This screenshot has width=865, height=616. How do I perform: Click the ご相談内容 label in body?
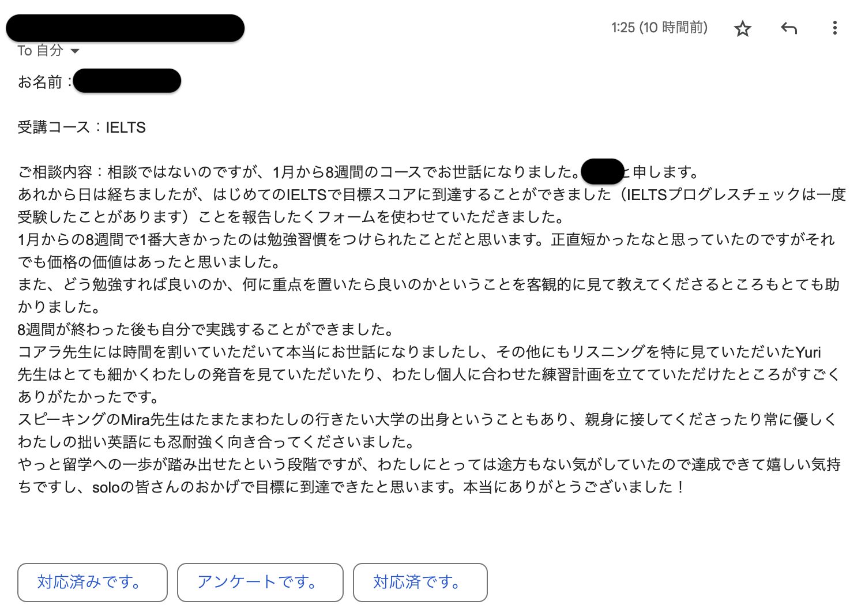click(x=55, y=172)
